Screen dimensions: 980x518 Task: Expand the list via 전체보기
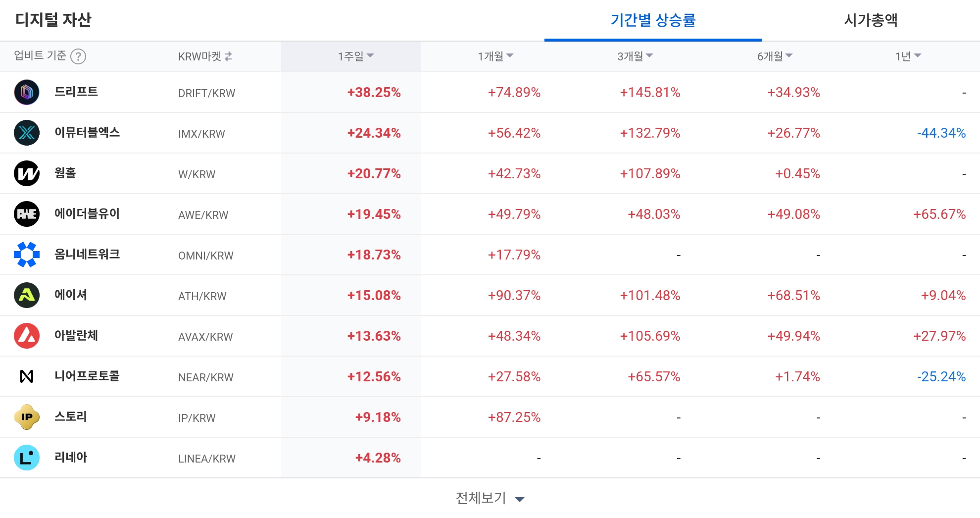click(x=490, y=498)
